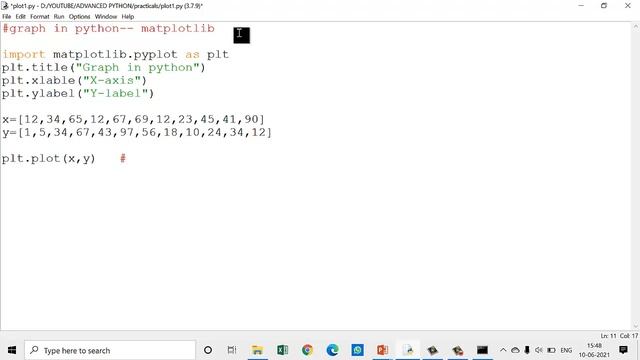Open WhatsApp from the taskbar
The image size is (640, 360).
[x=358, y=350]
